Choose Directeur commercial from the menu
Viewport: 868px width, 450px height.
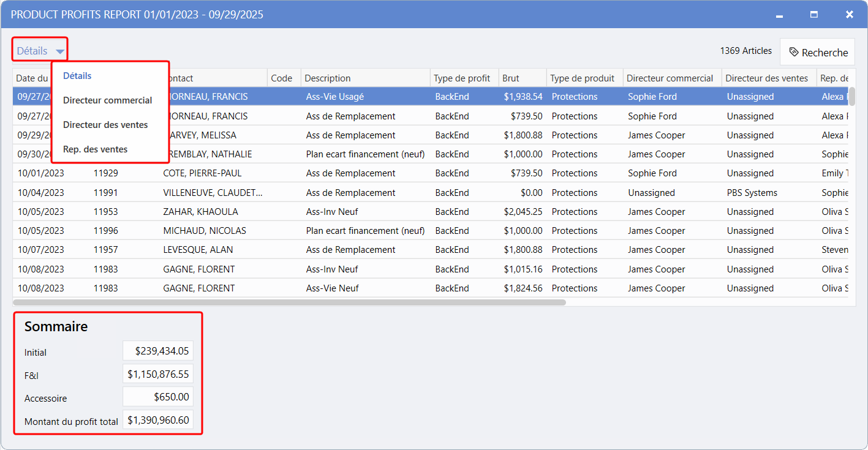(107, 100)
